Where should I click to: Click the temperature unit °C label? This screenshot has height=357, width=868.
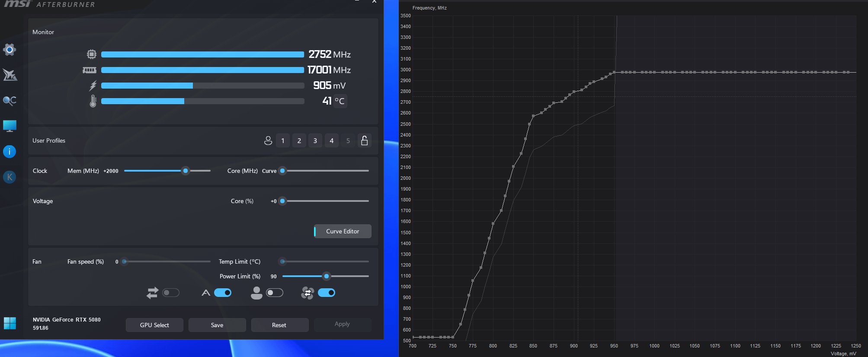tap(340, 101)
